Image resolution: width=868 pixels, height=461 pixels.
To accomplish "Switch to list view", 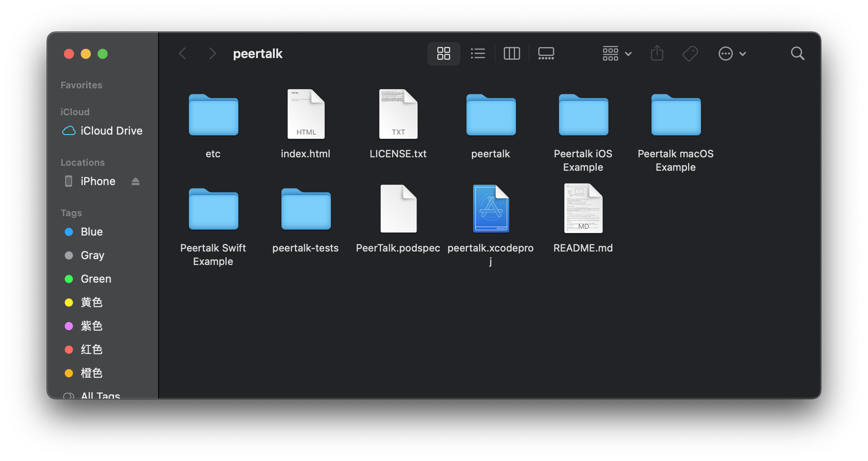I will (x=478, y=53).
